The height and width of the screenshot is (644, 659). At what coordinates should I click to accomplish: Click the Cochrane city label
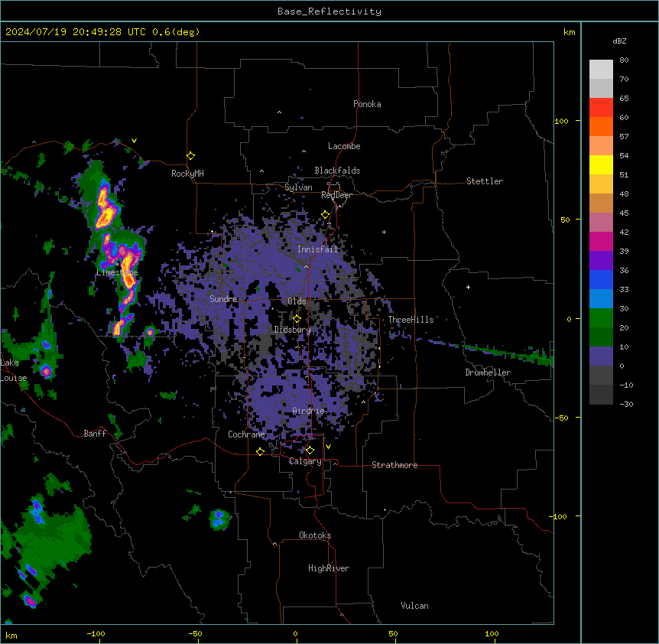pos(246,434)
